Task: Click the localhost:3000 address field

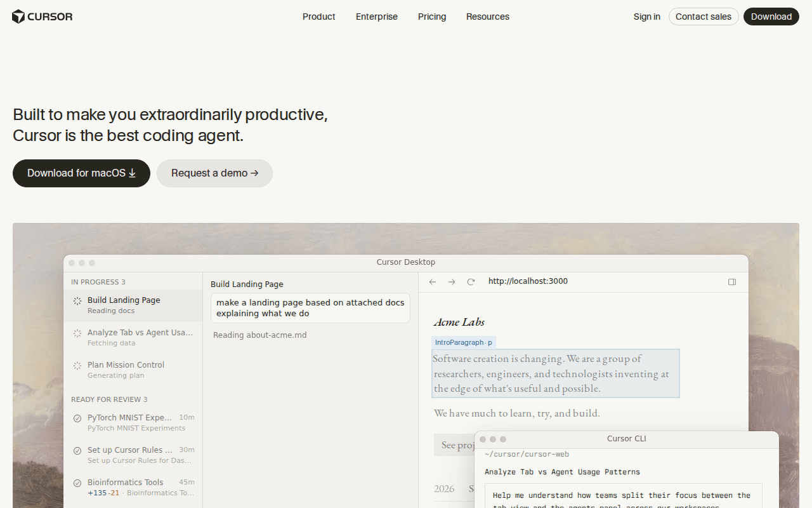Action: (603, 281)
